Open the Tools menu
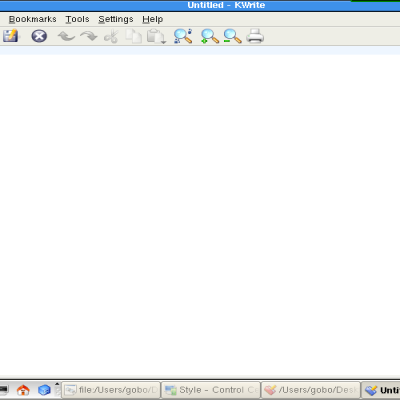 point(77,19)
